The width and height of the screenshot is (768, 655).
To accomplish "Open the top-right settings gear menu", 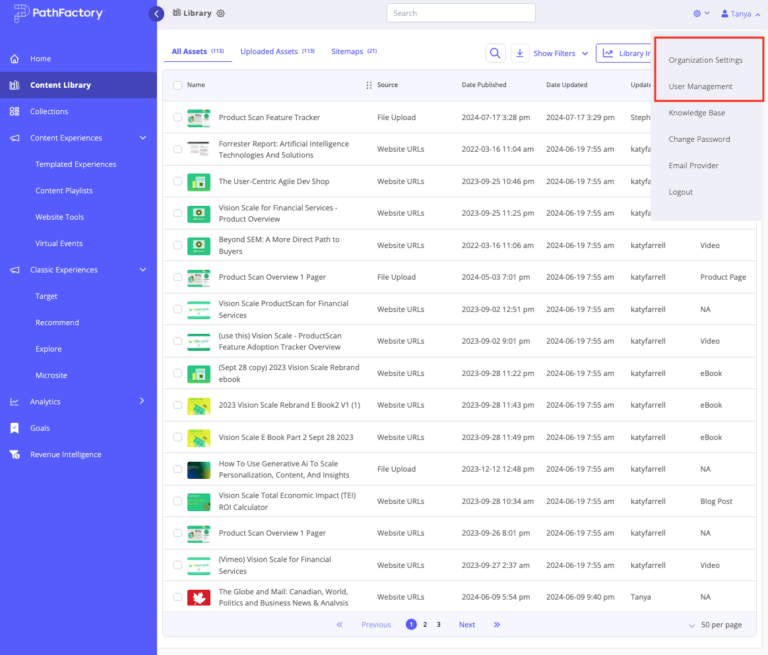I will [x=701, y=13].
